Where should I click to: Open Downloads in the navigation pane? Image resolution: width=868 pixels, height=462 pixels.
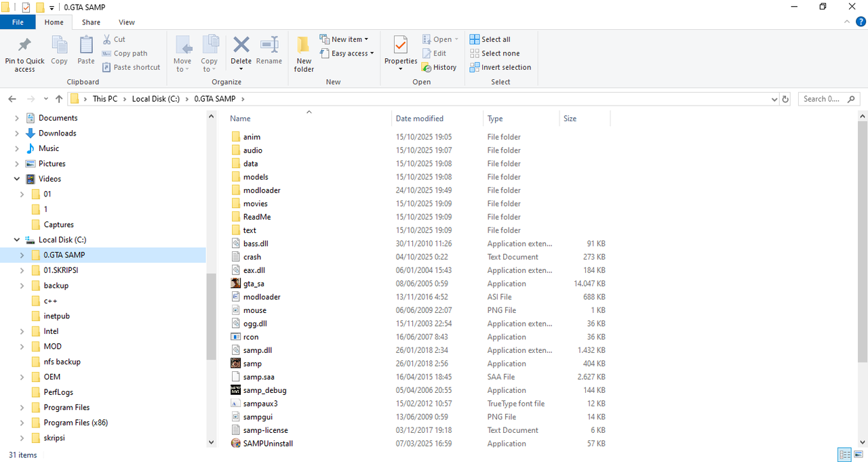point(58,133)
